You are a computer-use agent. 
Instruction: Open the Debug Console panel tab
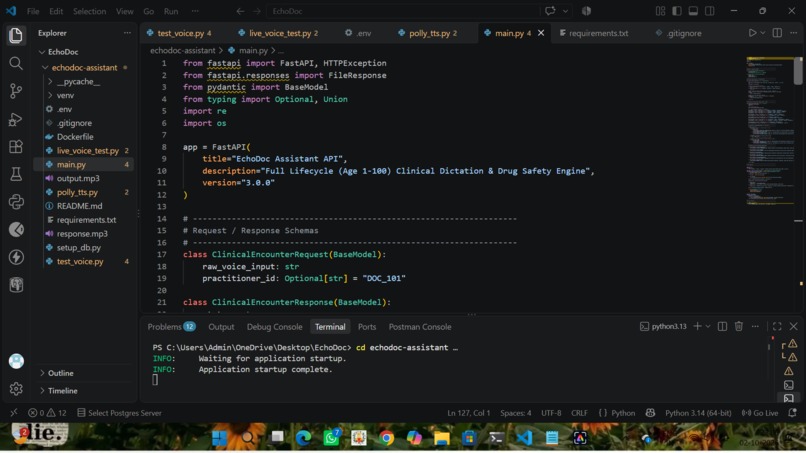pos(274,327)
